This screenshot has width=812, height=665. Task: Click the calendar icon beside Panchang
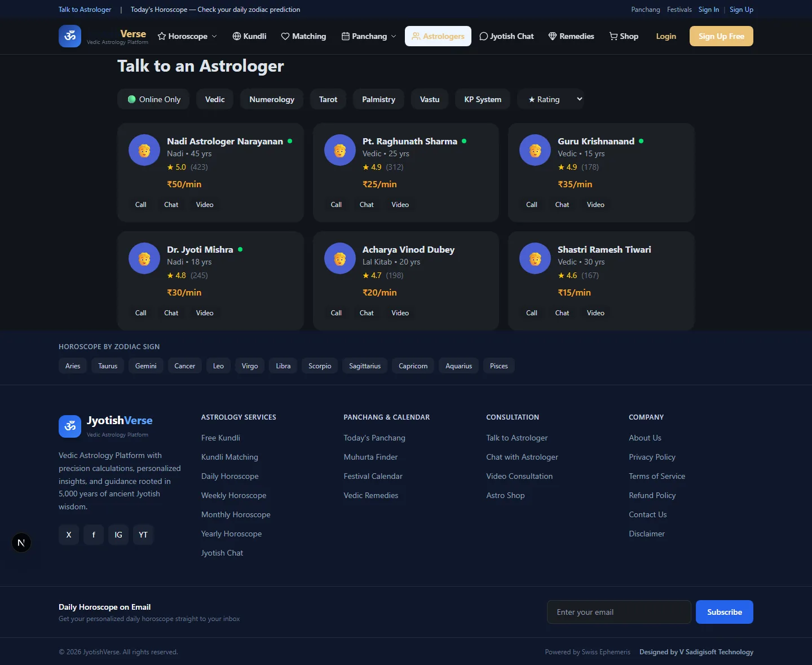click(346, 36)
